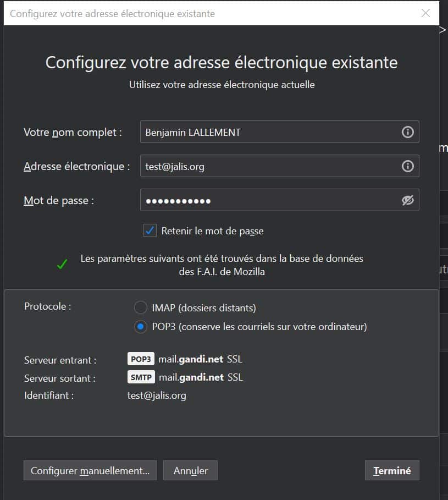Uncheck Retenir le mot de passe checkbox
The height and width of the screenshot is (500, 448).
point(150,231)
